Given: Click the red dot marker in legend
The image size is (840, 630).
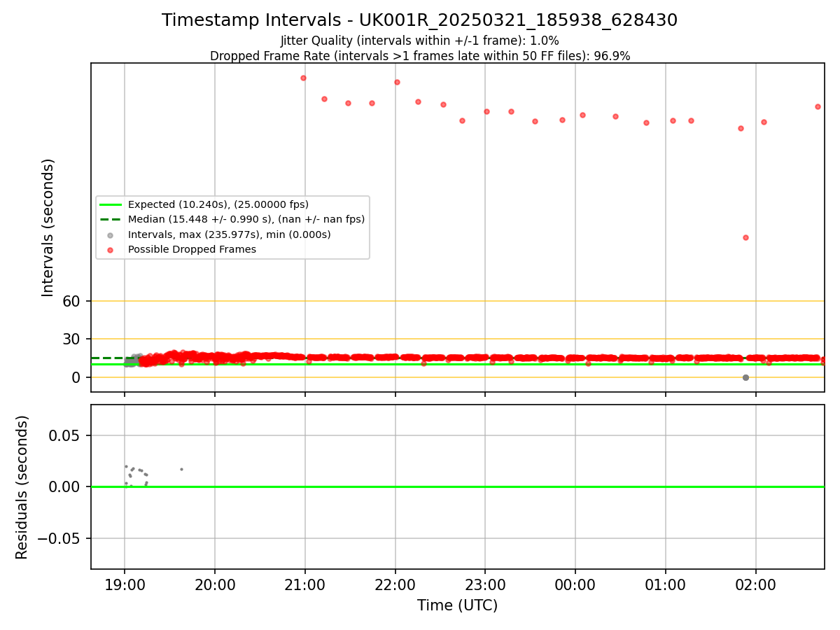Looking at the screenshot, I should coord(111,249).
